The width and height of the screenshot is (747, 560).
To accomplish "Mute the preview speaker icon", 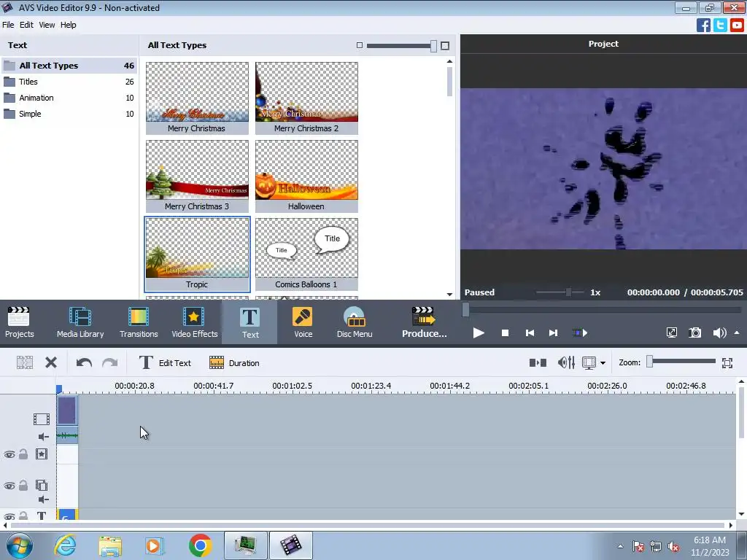I will pos(719,332).
